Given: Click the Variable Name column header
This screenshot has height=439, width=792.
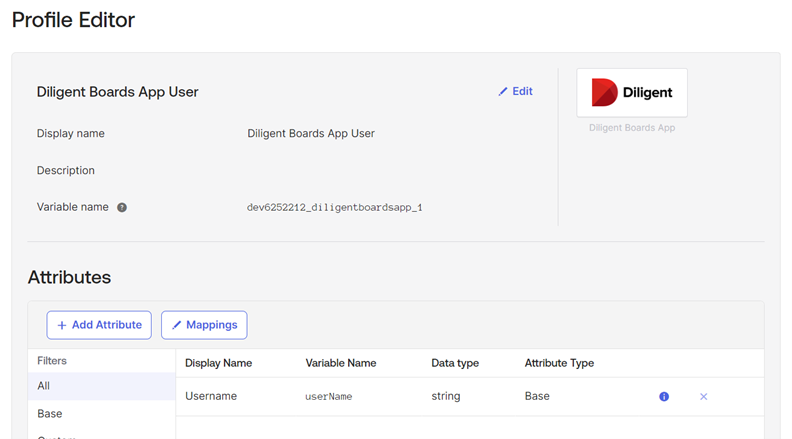Looking at the screenshot, I should tap(340, 363).
